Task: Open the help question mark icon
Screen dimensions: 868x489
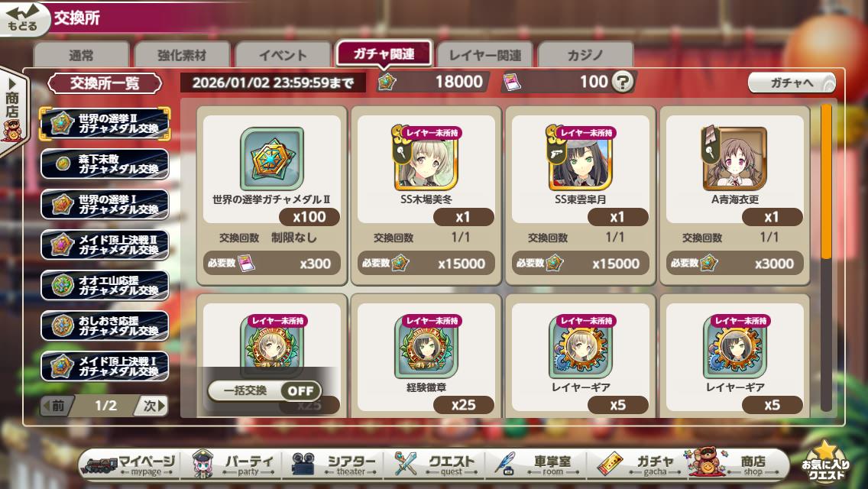Action: 623,82
